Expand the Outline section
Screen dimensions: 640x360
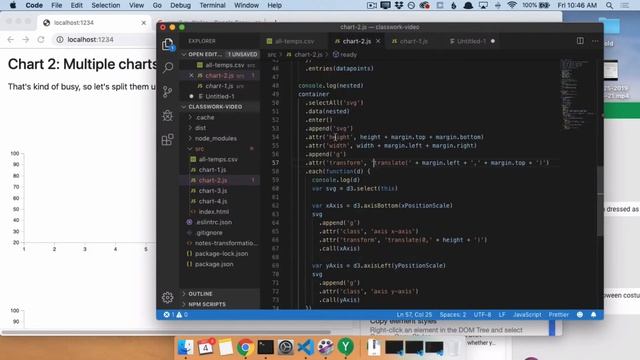point(220,294)
